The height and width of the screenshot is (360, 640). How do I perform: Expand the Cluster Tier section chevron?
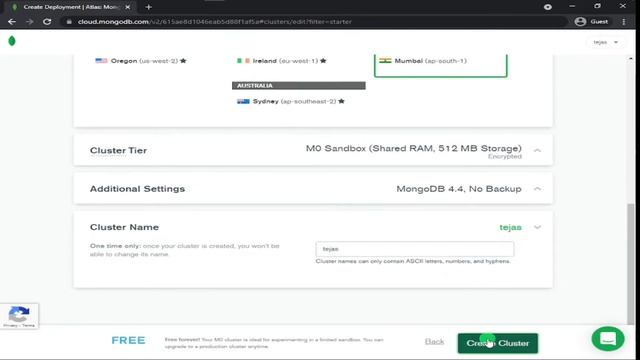coord(538,151)
